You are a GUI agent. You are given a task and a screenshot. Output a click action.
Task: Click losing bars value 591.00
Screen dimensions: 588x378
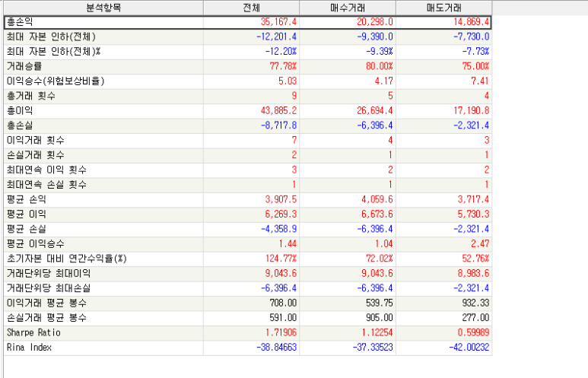pyautogui.click(x=283, y=318)
